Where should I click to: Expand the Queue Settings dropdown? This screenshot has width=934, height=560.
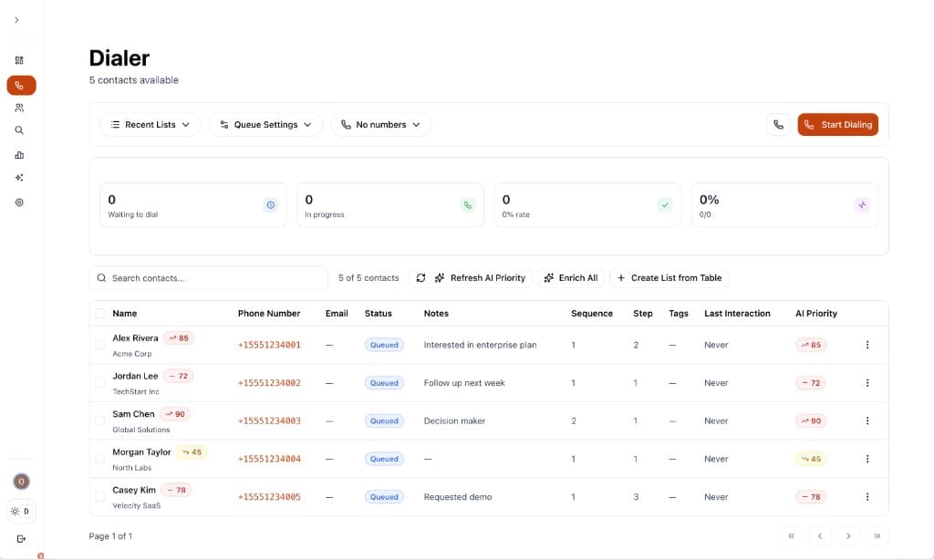point(265,124)
